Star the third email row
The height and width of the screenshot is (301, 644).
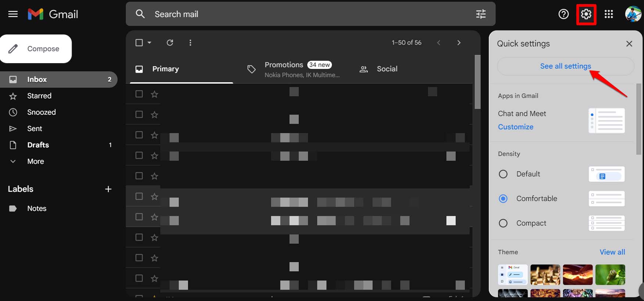(x=154, y=135)
